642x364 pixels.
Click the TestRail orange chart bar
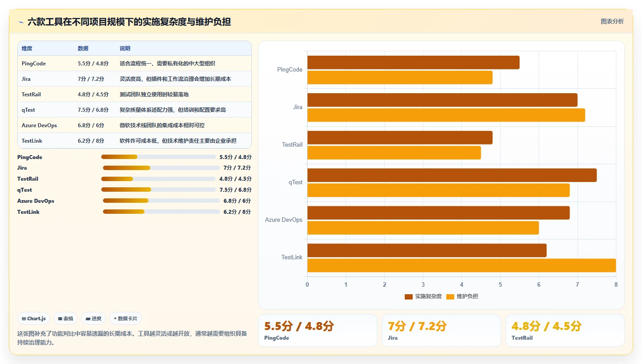[x=394, y=152]
